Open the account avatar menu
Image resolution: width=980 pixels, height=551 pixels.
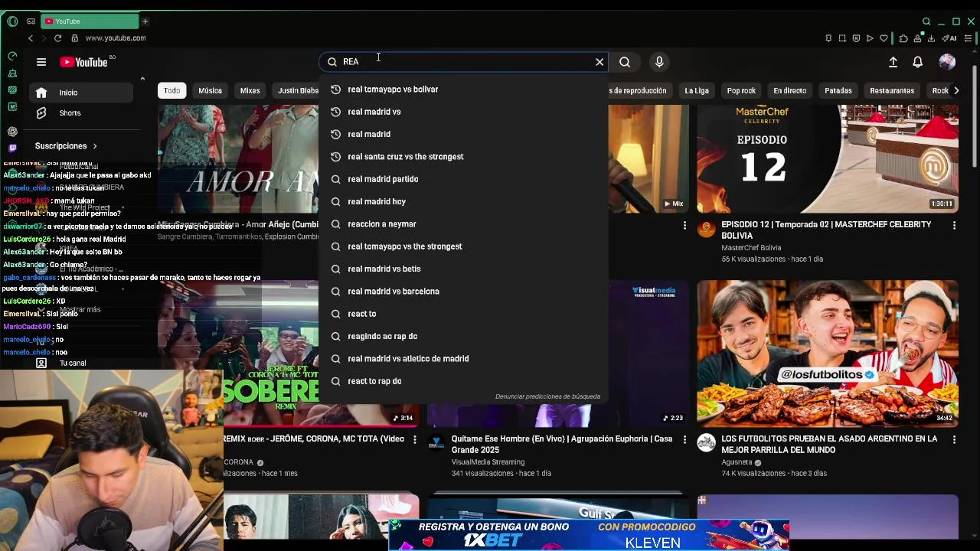tap(947, 62)
